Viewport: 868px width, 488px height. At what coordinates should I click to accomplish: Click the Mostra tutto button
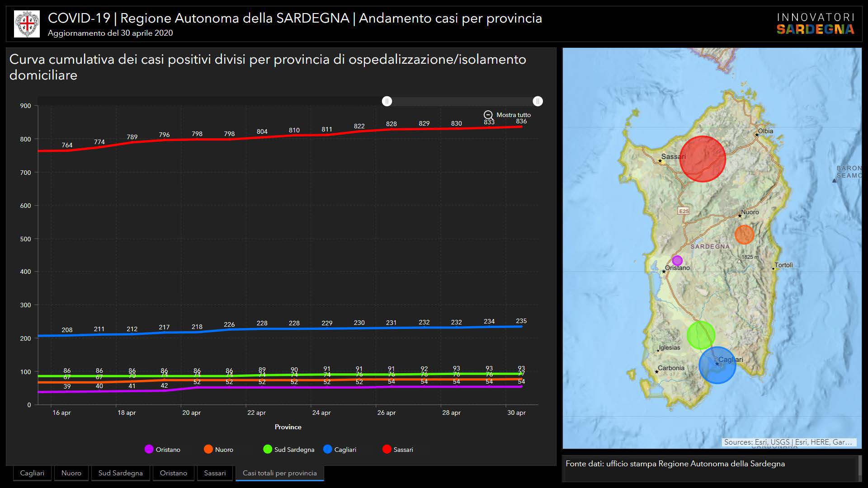pos(513,115)
